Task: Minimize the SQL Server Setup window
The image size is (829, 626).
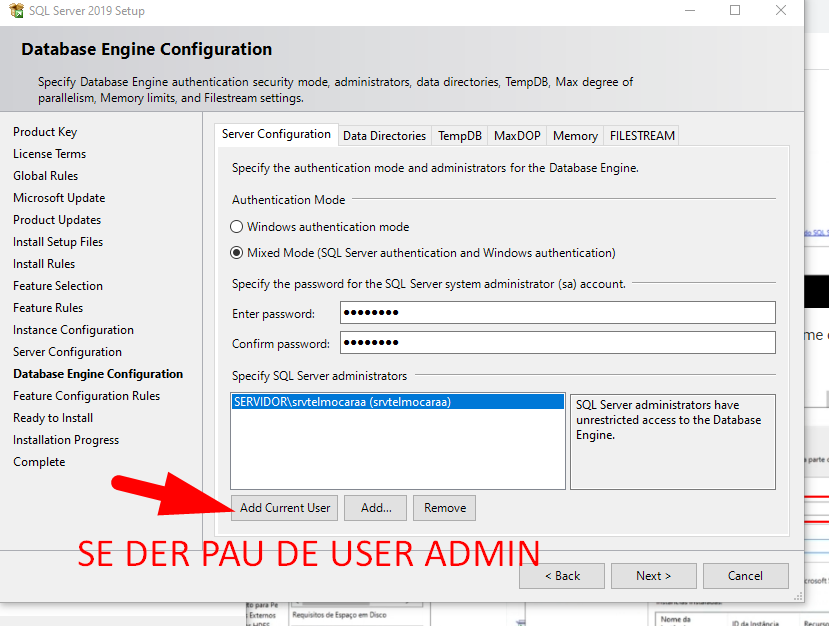Action: (x=689, y=11)
